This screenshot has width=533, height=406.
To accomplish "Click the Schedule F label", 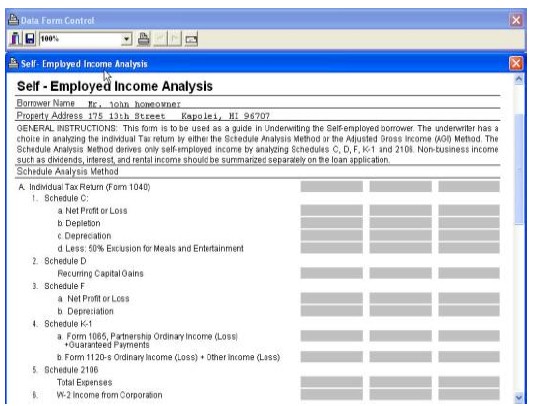I will [x=64, y=286].
